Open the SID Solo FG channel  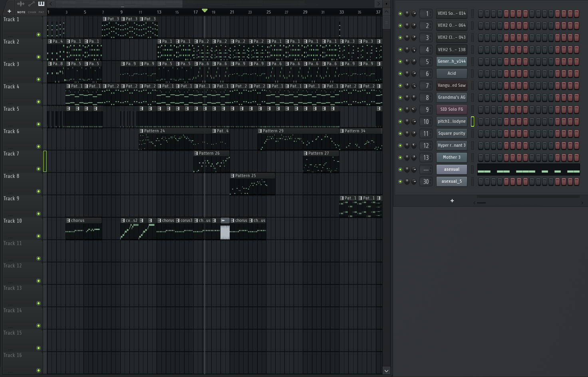point(451,110)
